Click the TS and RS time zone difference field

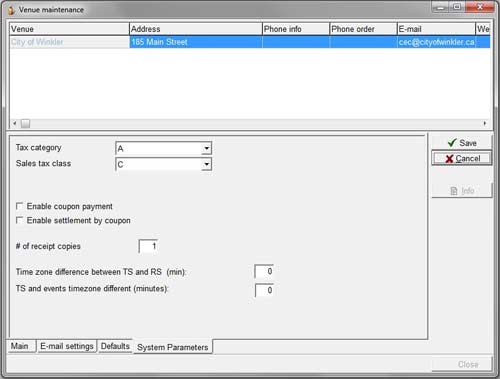pos(264,271)
